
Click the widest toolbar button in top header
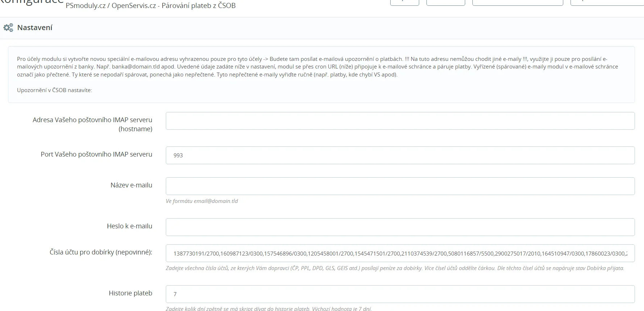517,3
